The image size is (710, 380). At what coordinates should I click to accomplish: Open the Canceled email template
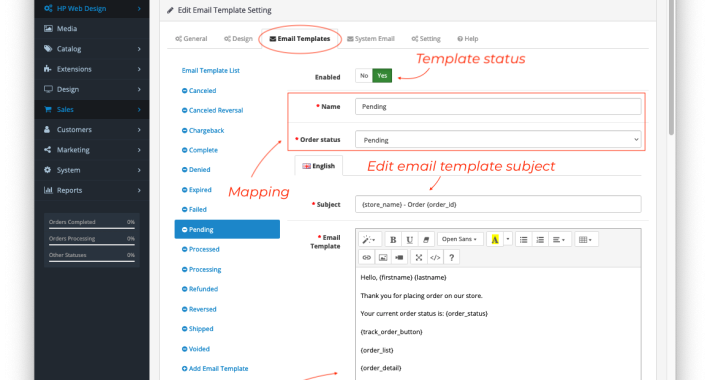pyautogui.click(x=199, y=91)
